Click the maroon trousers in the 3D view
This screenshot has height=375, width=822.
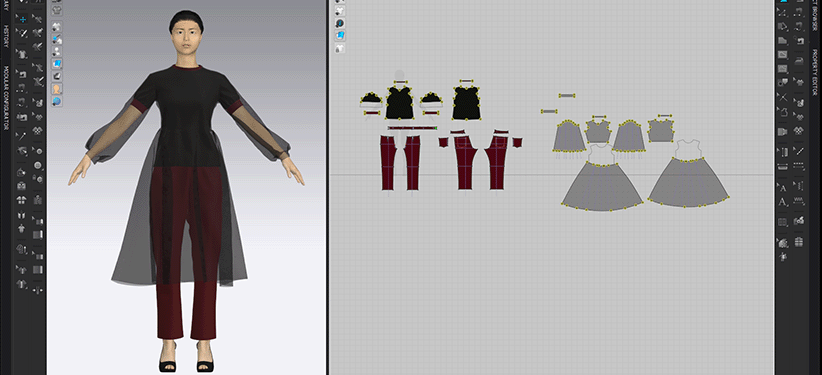point(187,252)
